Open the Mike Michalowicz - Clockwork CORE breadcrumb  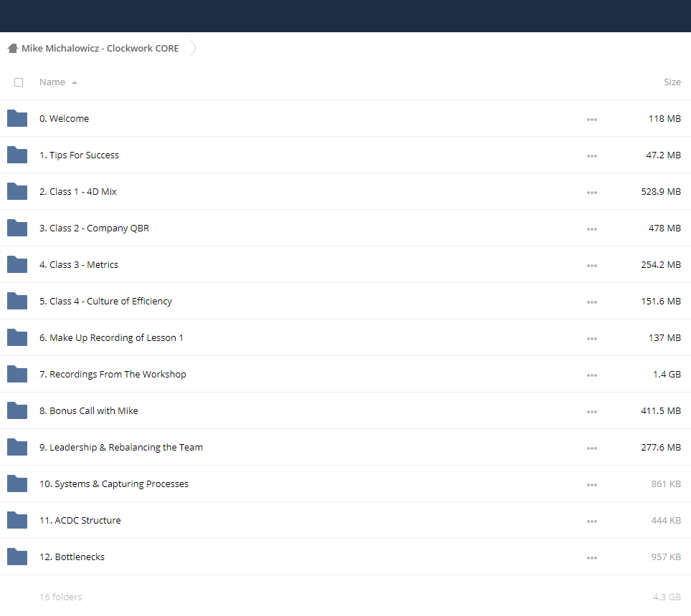click(100, 49)
